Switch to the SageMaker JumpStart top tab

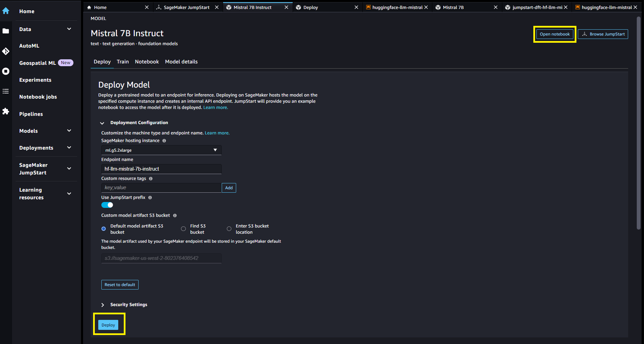pyautogui.click(x=187, y=7)
